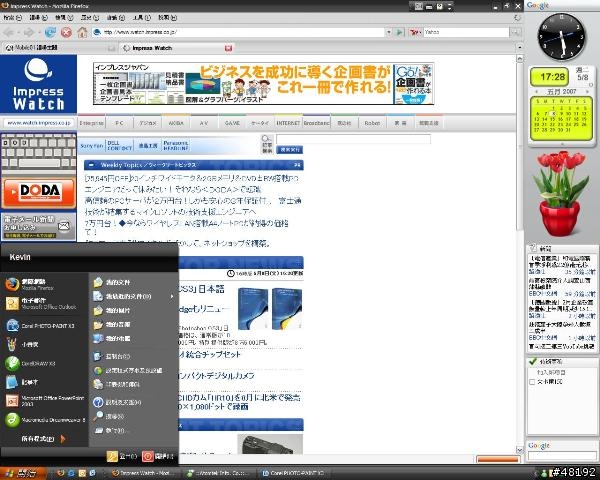The height and width of the screenshot is (480, 600).
Task: Go to next month in calendar gadget
Action: [586, 91]
